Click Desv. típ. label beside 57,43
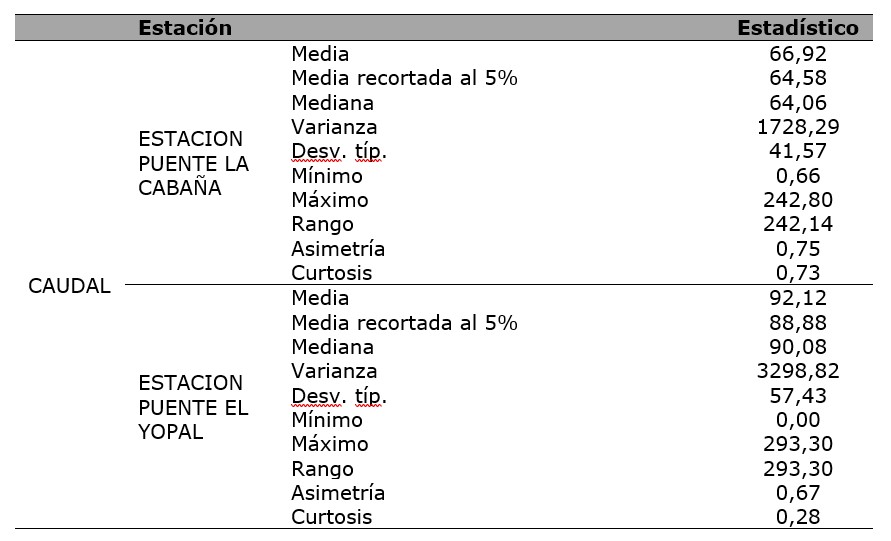891x541 pixels. coord(339,396)
